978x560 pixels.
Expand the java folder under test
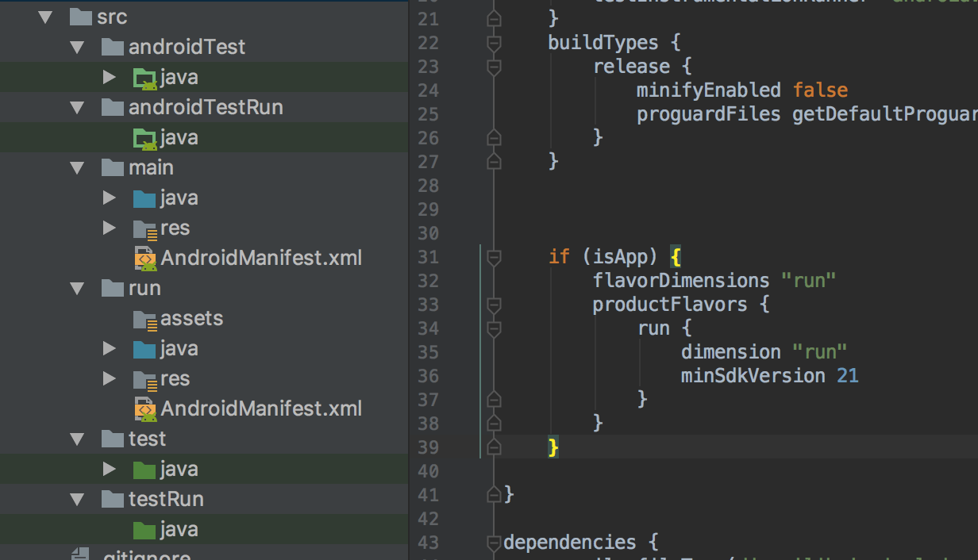[110, 469]
